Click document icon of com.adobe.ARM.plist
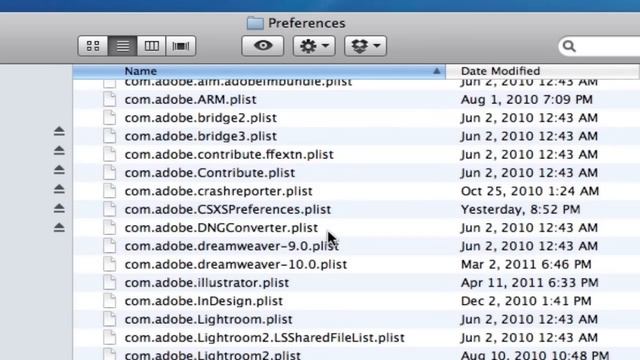Viewport: 640px width, 360px height. click(x=109, y=99)
